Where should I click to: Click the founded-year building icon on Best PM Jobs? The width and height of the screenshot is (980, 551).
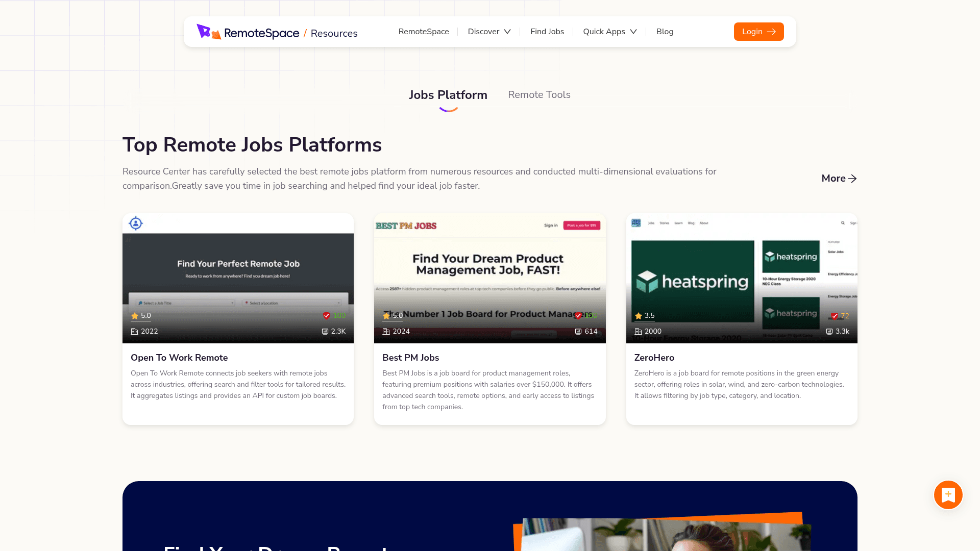[x=386, y=332]
